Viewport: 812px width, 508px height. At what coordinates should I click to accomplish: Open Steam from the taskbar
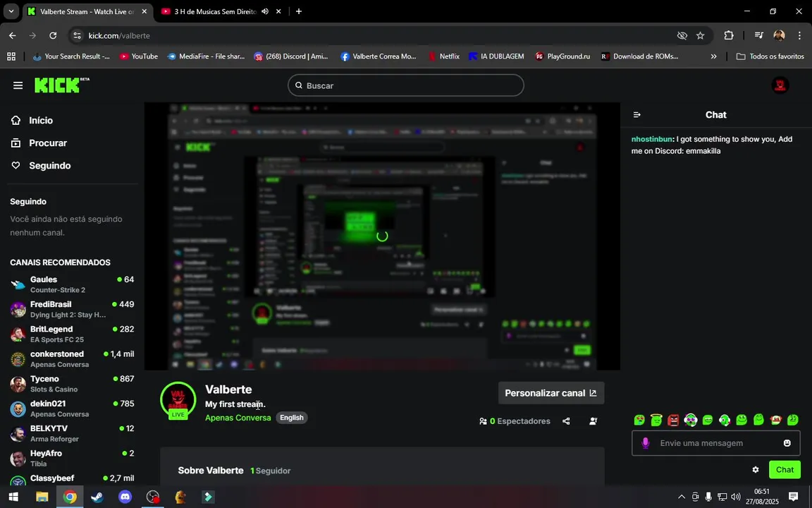(97, 497)
